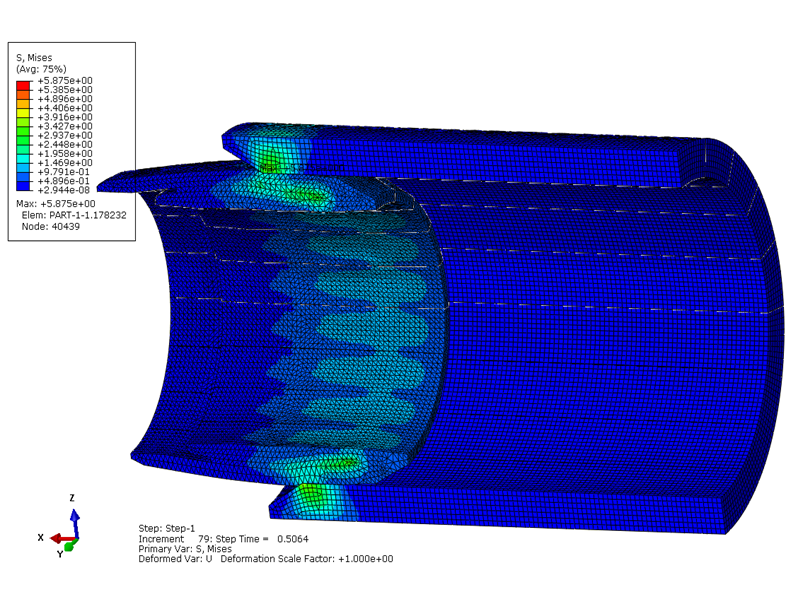The width and height of the screenshot is (798, 595).
Task: Click the legend value +2.937e+00
Action: click(x=65, y=135)
